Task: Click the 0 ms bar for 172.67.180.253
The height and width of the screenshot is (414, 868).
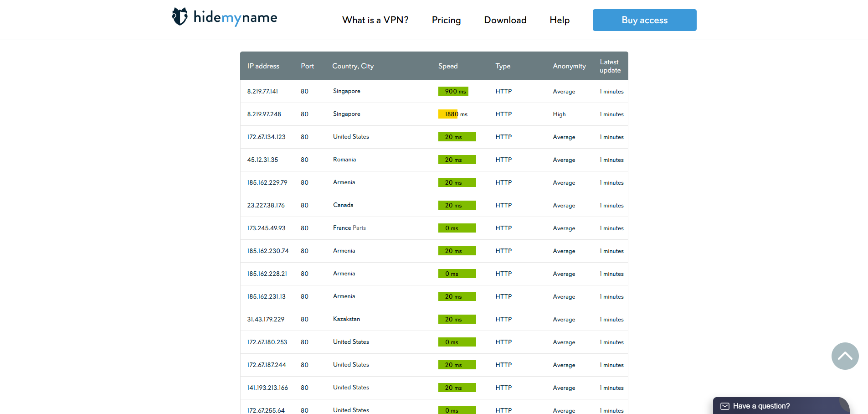Action: (457, 342)
